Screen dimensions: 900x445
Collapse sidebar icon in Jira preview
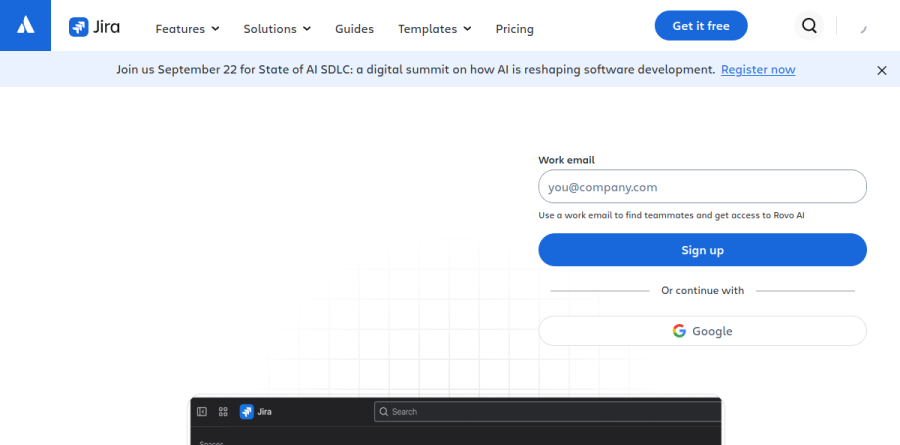(x=201, y=412)
